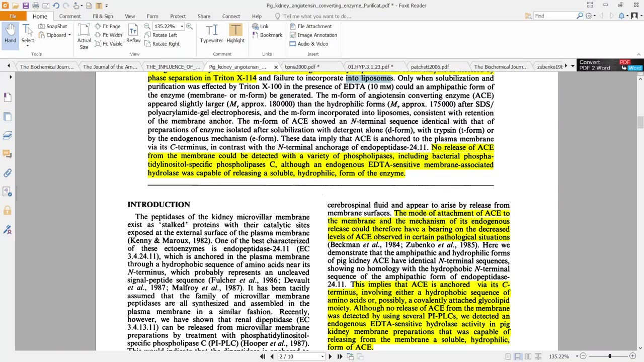644x362 pixels.
Task: Collapse the ribbon with the arrow
Action: pos(638,54)
